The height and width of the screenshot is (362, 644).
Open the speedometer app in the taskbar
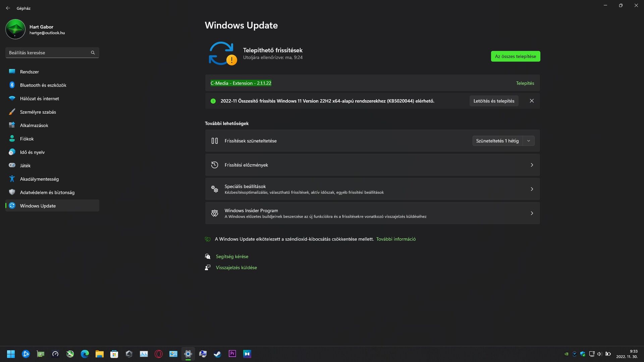[x=55, y=354]
